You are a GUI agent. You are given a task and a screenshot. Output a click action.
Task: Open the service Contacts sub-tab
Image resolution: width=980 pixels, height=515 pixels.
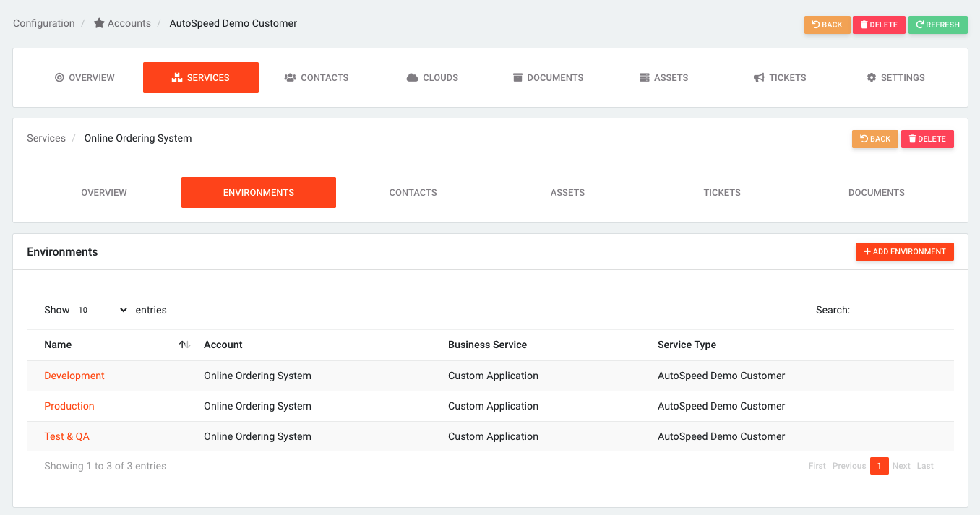pos(413,193)
